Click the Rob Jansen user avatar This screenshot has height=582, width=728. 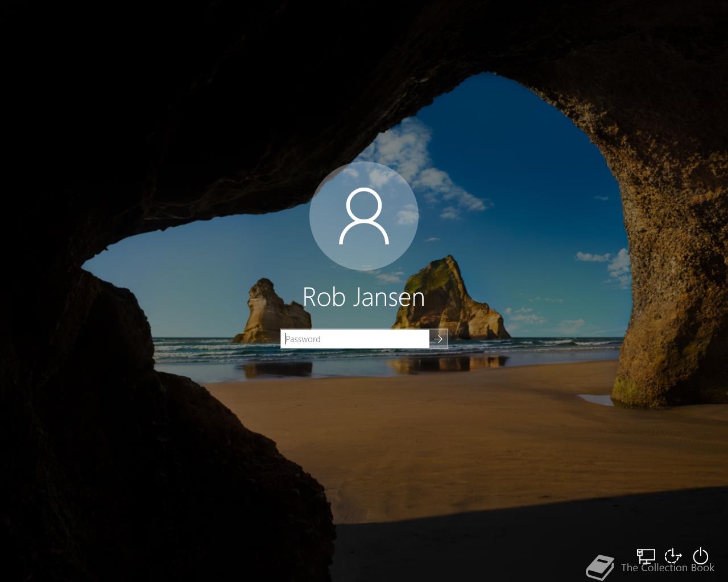click(x=364, y=216)
